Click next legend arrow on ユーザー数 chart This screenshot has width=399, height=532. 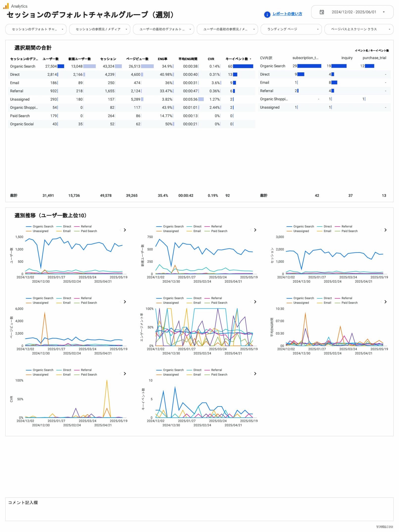125,230
